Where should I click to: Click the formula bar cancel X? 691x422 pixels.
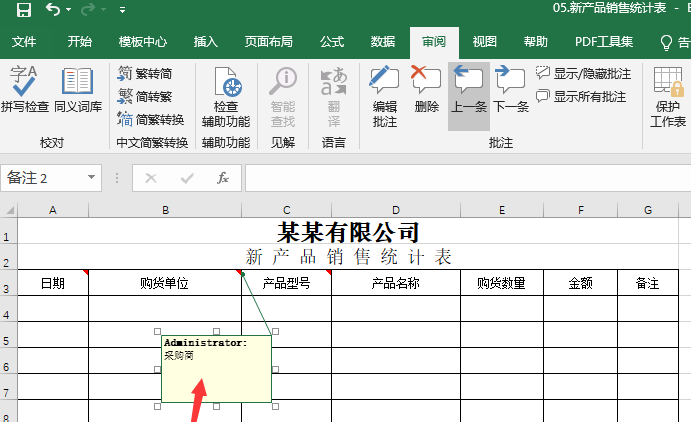pos(151,178)
